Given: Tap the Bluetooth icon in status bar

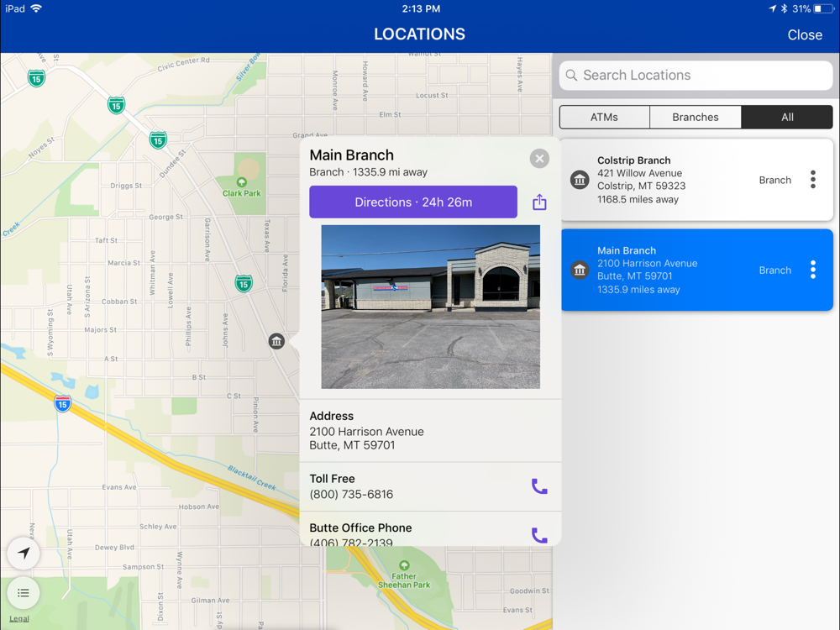Looking at the screenshot, I should click(x=784, y=8).
